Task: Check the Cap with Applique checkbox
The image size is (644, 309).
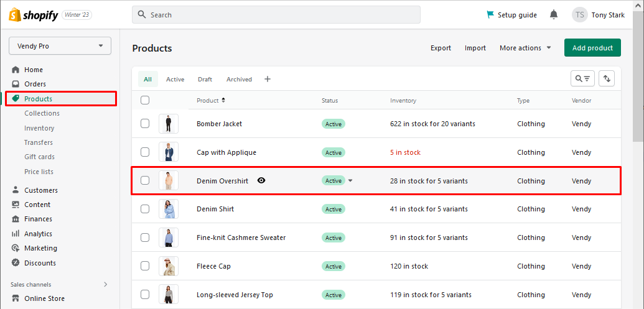Action: point(145,152)
